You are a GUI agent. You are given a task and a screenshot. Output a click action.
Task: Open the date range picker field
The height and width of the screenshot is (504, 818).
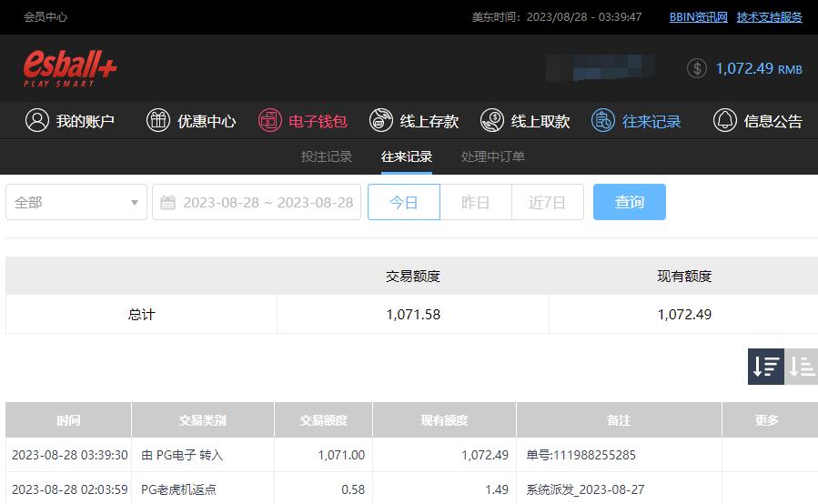click(257, 202)
